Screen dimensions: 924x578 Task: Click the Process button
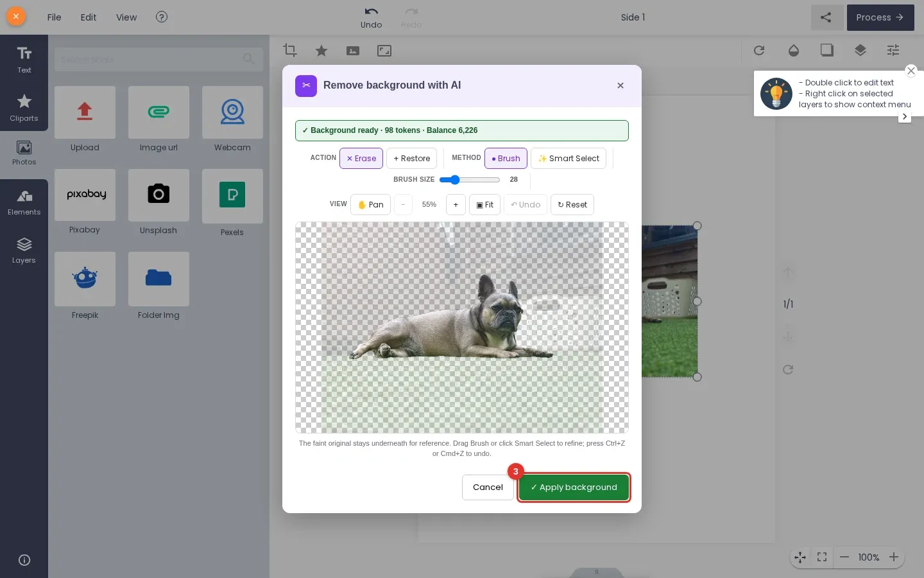[x=880, y=18]
